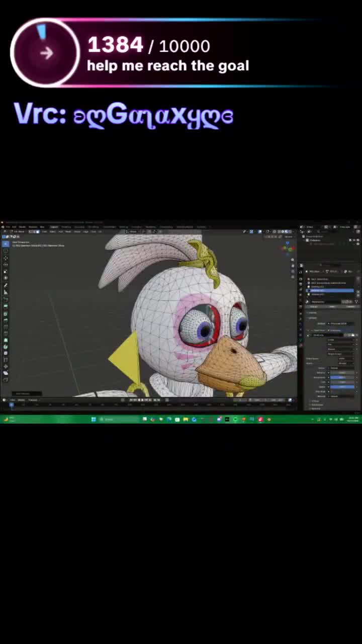Open the Window menu
Viewport: 362px width, 644px height.
tap(33, 227)
